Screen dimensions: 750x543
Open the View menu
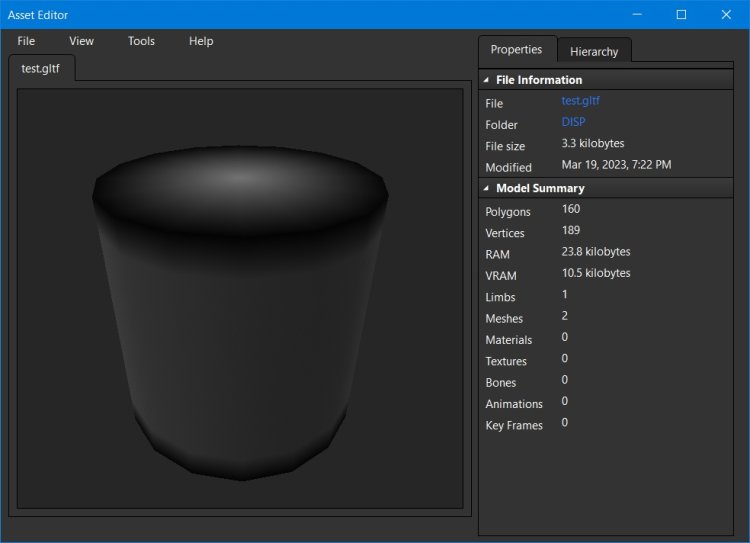click(81, 41)
